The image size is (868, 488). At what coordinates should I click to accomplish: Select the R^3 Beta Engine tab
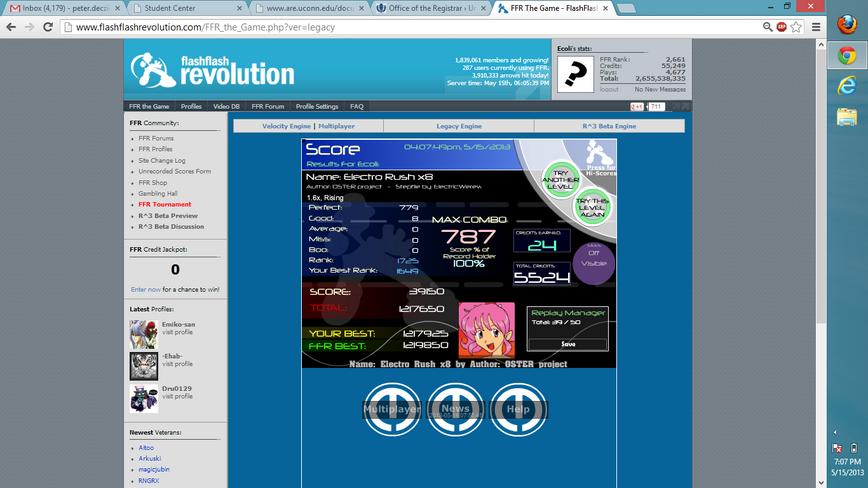pyautogui.click(x=609, y=126)
